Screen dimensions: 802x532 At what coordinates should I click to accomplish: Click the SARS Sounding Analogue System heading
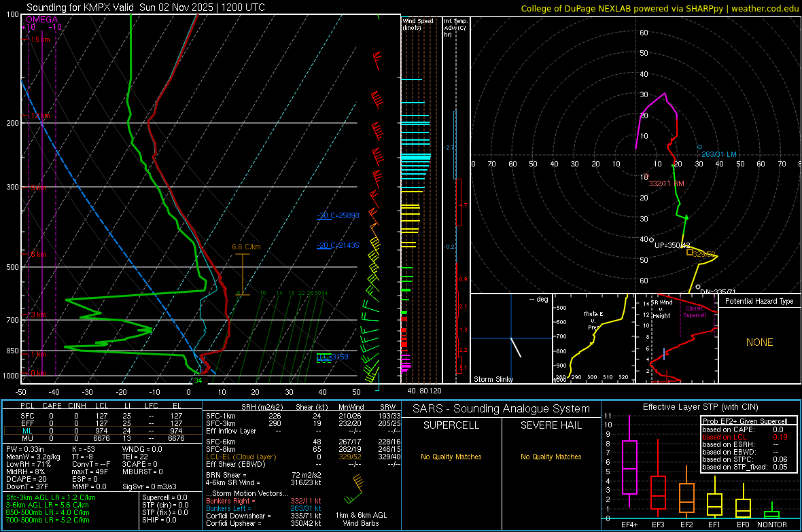click(x=501, y=409)
